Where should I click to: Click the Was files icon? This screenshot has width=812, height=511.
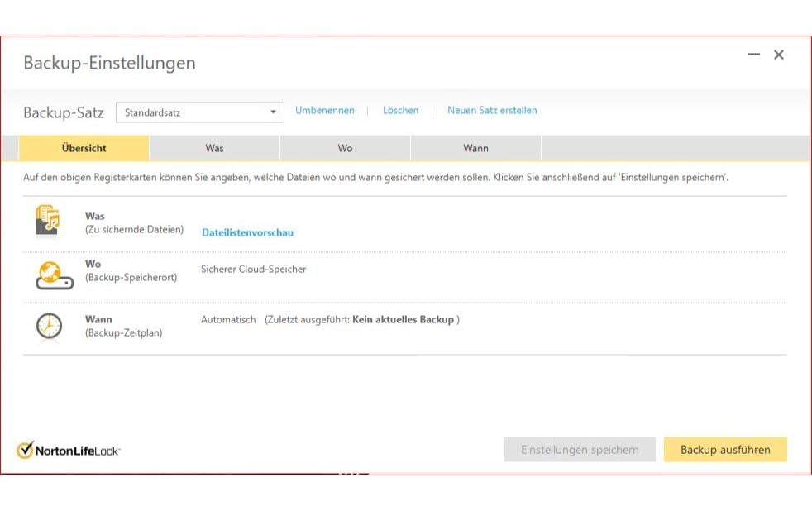point(47,221)
